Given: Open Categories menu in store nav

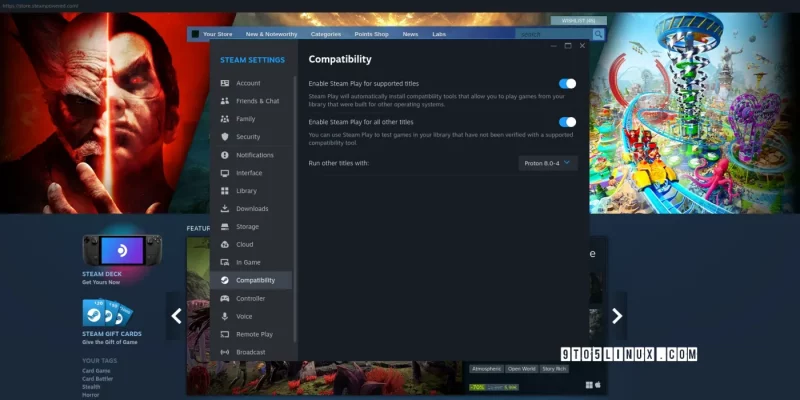Looking at the screenshot, I should tap(326, 34).
